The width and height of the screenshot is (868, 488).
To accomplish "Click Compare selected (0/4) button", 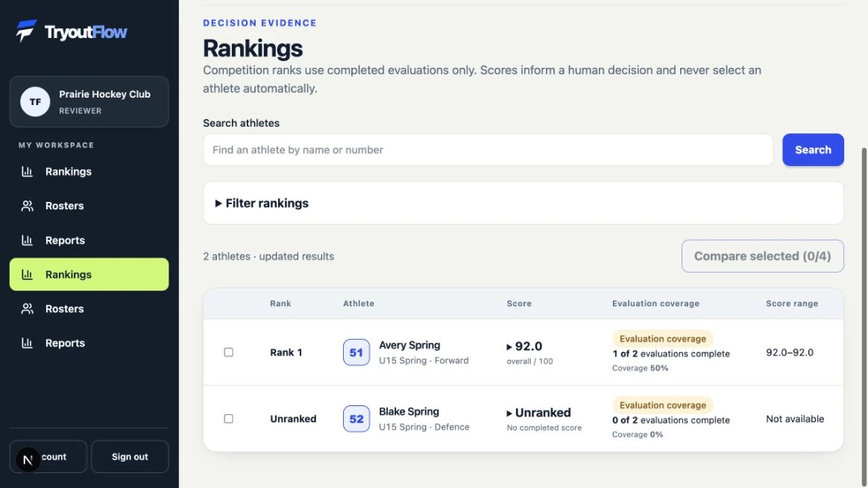I will coord(762,256).
